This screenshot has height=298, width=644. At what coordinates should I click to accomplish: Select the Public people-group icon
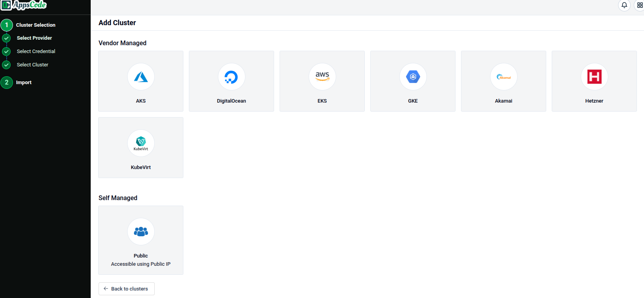click(141, 232)
